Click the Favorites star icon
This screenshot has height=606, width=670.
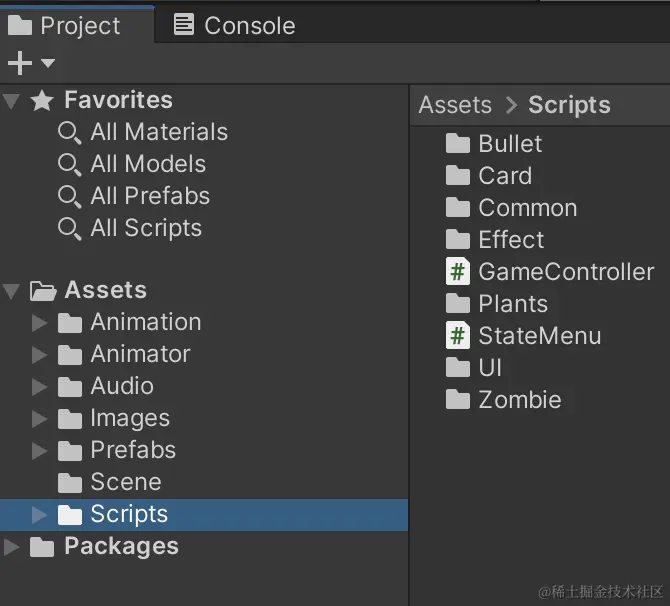click(x=42, y=100)
